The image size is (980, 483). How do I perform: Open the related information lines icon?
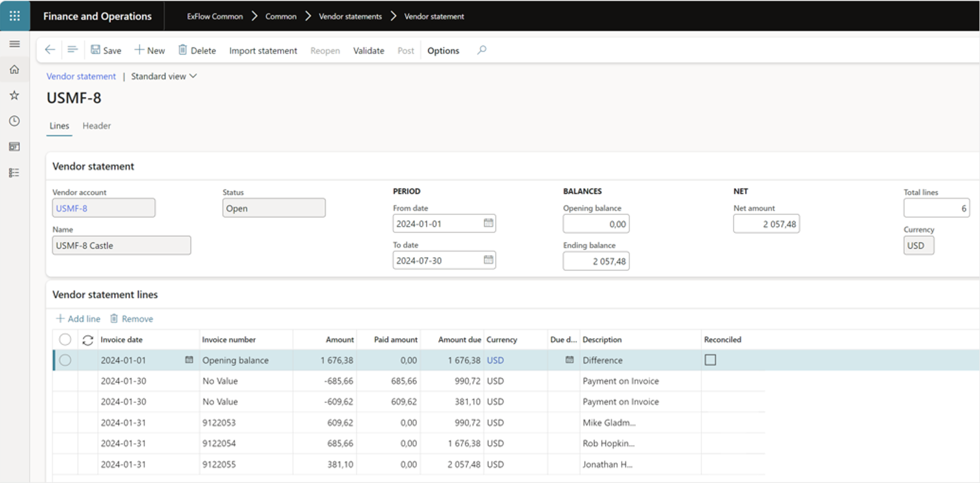point(72,50)
